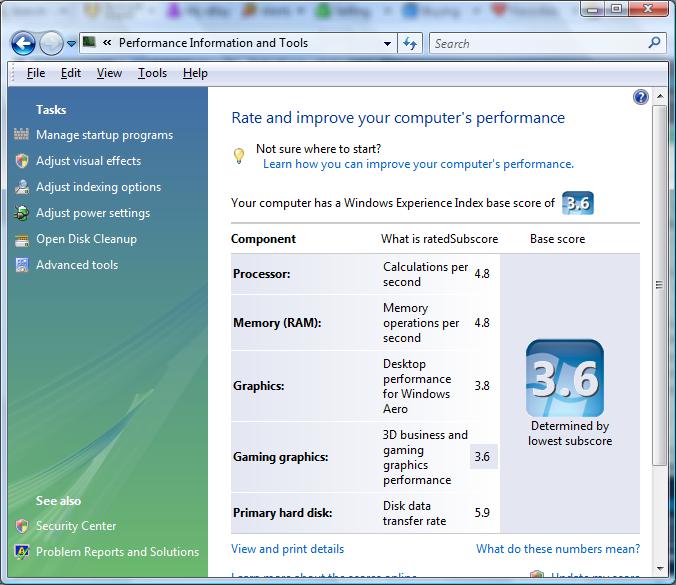Open the Tools menu

152,73
